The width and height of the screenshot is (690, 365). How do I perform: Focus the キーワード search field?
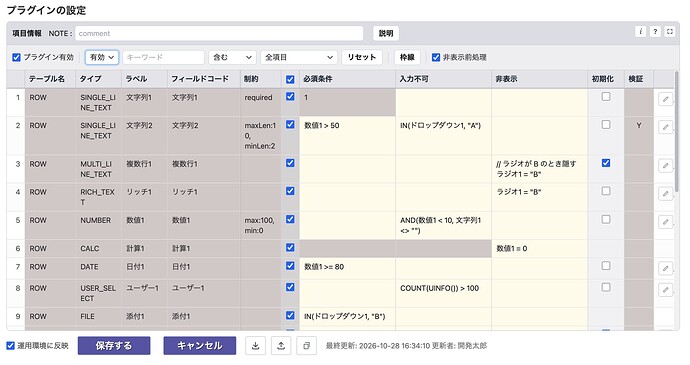[x=163, y=57]
